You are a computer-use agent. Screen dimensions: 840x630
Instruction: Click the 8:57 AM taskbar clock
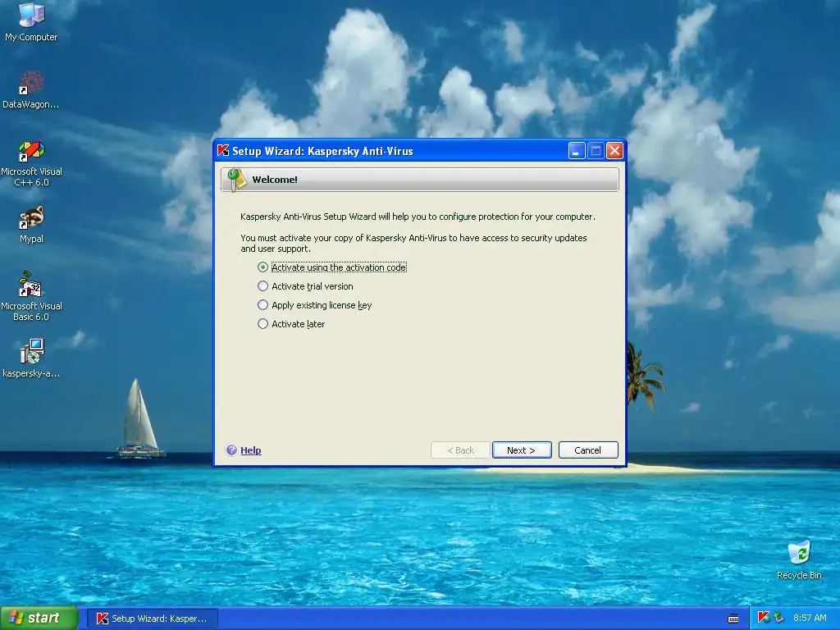click(810, 618)
